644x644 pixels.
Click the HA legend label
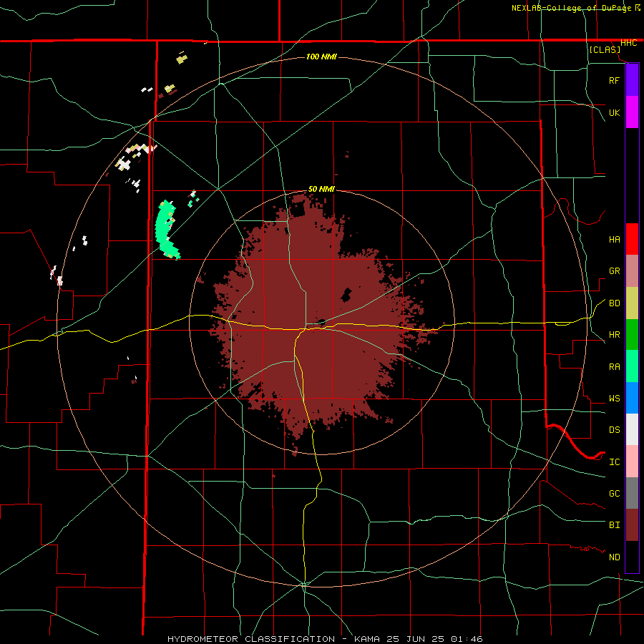[x=614, y=239]
